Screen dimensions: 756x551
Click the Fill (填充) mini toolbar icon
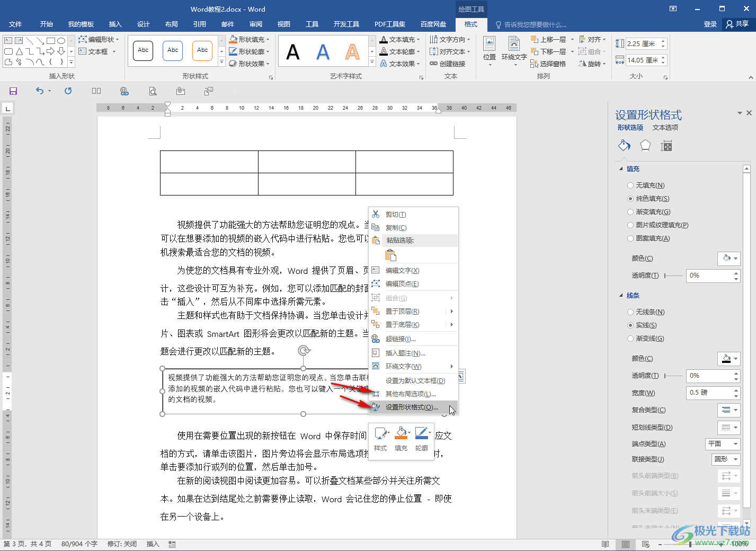pos(401,439)
